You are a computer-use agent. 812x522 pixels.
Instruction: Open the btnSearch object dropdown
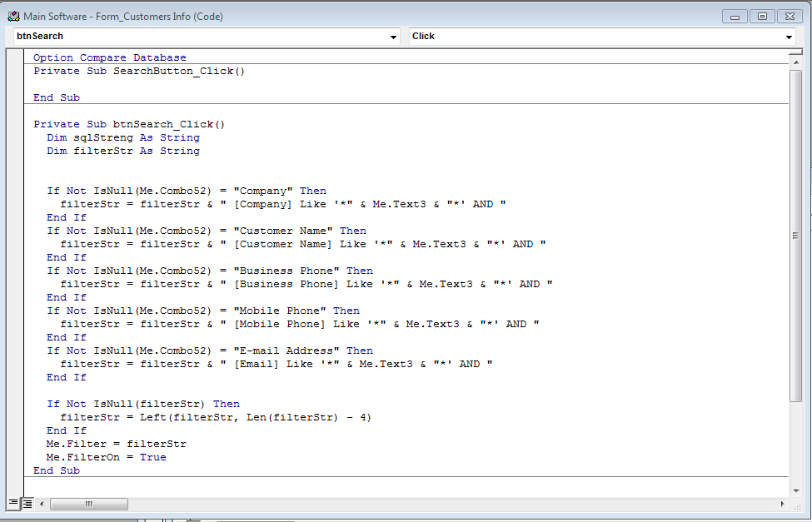click(x=393, y=37)
